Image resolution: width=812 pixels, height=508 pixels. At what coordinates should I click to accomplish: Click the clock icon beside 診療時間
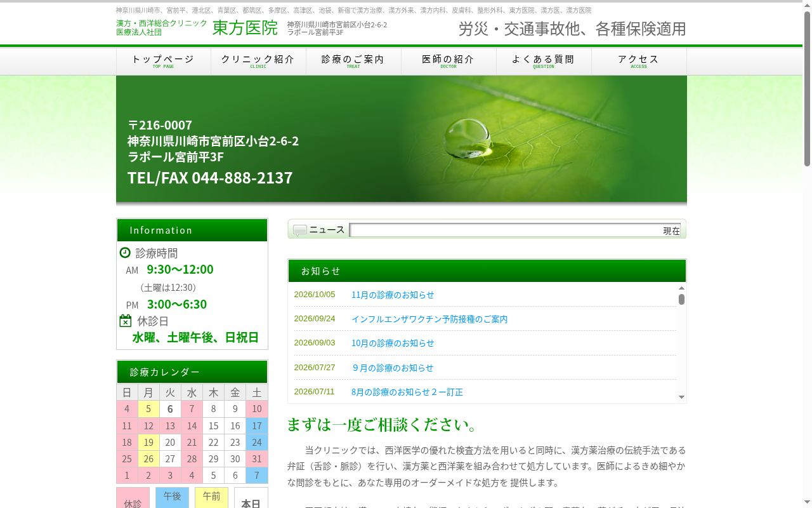point(125,253)
